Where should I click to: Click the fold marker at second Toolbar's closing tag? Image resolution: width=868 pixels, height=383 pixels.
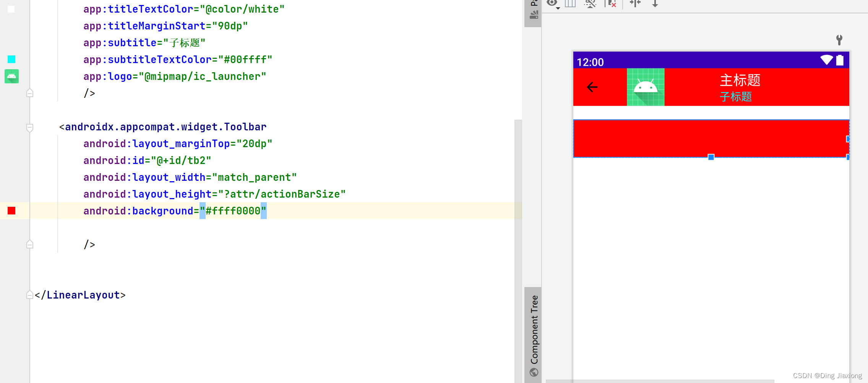pos(30,244)
